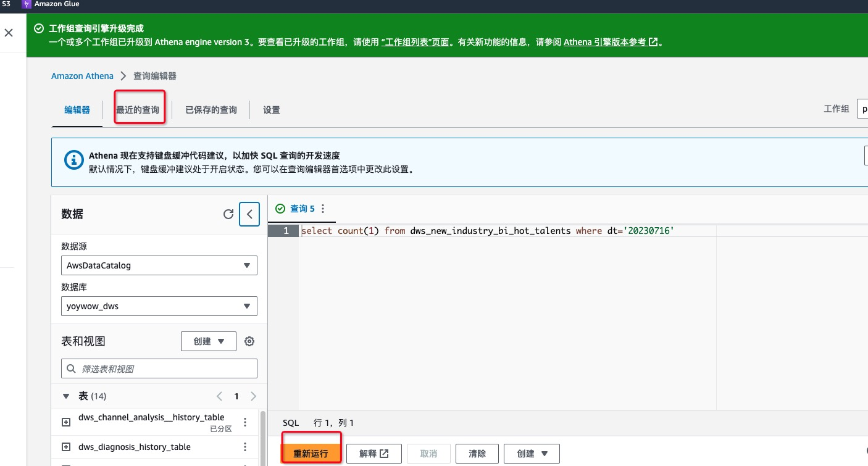Click the dws_channel_analysis__history_table table name

coord(151,417)
